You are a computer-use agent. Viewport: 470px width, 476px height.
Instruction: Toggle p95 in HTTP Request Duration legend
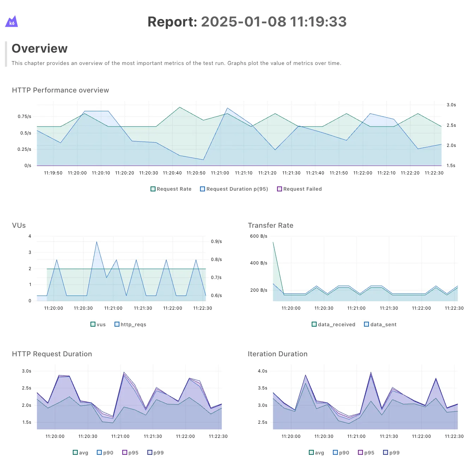[x=130, y=453]
